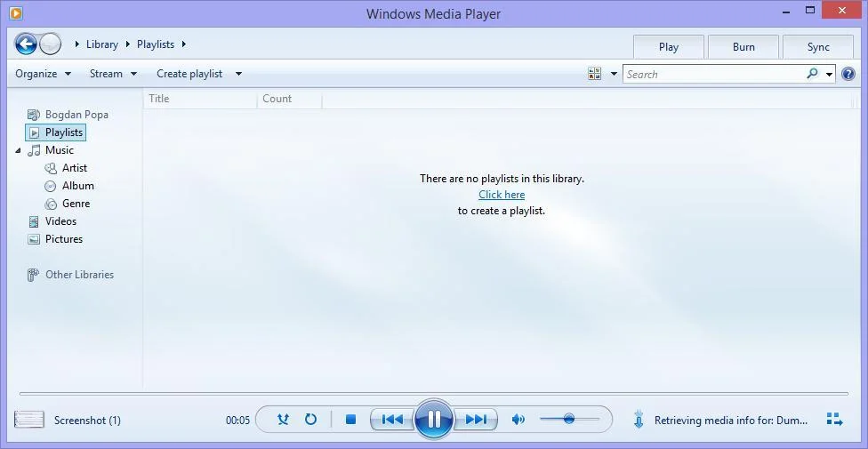Open the Stream dropdown menu

[x=114, y=74]
